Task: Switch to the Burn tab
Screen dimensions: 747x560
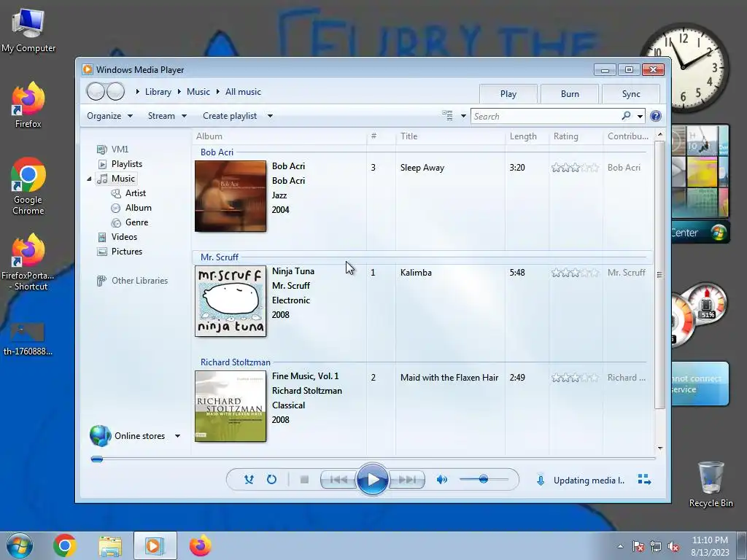Action: coord(570,94)
